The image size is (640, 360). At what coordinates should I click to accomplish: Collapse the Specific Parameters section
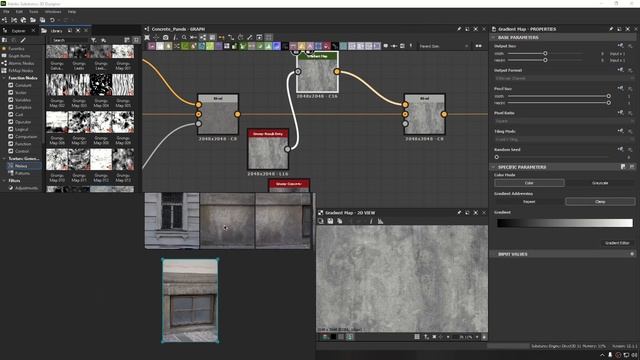tap(493, 167)
